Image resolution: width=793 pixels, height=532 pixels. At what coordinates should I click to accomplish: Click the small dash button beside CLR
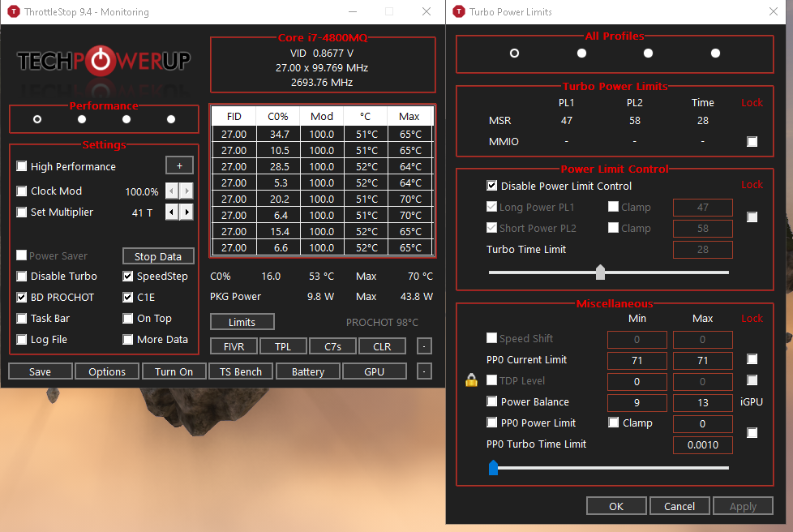(x=424, y=346)
